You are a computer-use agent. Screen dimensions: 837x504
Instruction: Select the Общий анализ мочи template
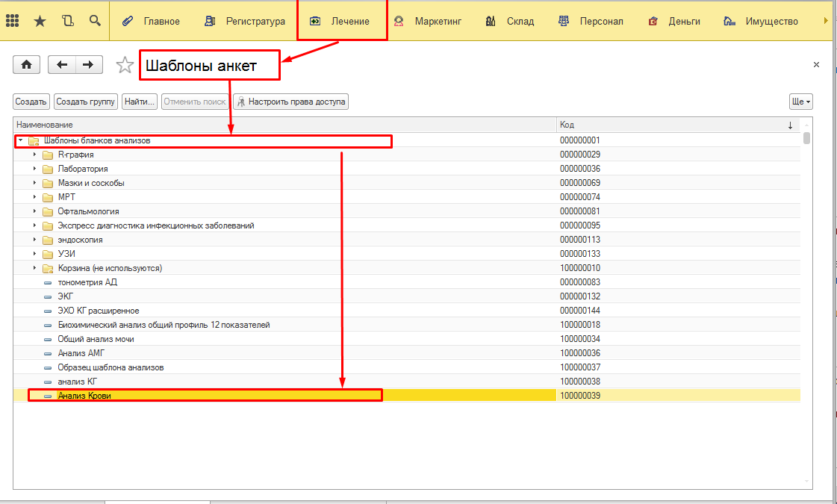point(96,339)
